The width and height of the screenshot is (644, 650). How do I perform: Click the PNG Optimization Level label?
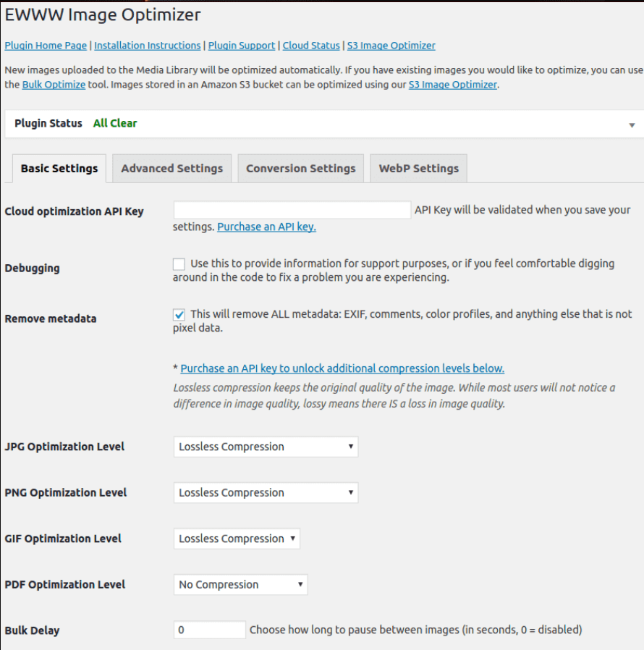click(x=65, y=492)
